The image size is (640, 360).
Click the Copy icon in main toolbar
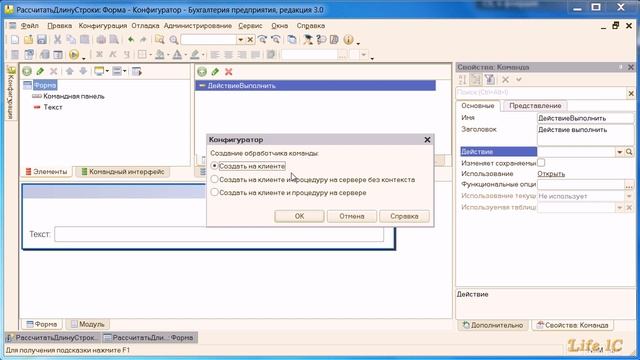(71, 40)
